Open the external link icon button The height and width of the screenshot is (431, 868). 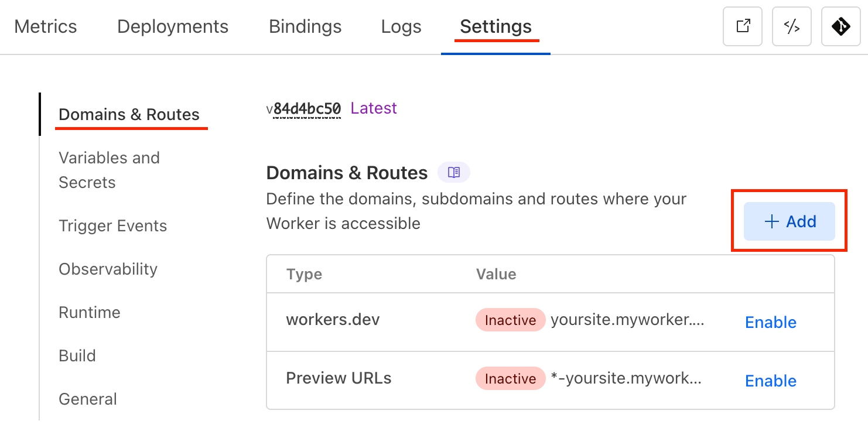click(x=743, y=26)
